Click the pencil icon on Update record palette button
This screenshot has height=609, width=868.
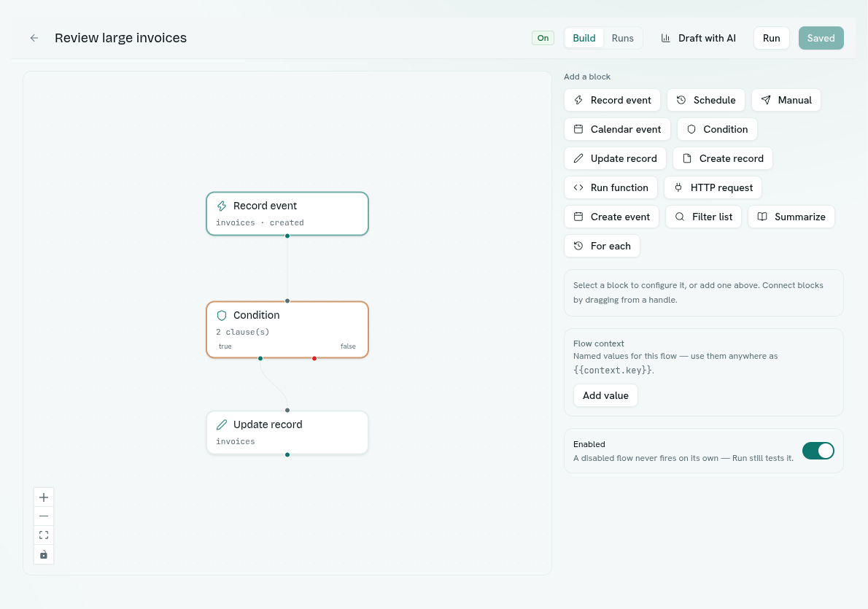pyautogui.click(x=578, y=158)
